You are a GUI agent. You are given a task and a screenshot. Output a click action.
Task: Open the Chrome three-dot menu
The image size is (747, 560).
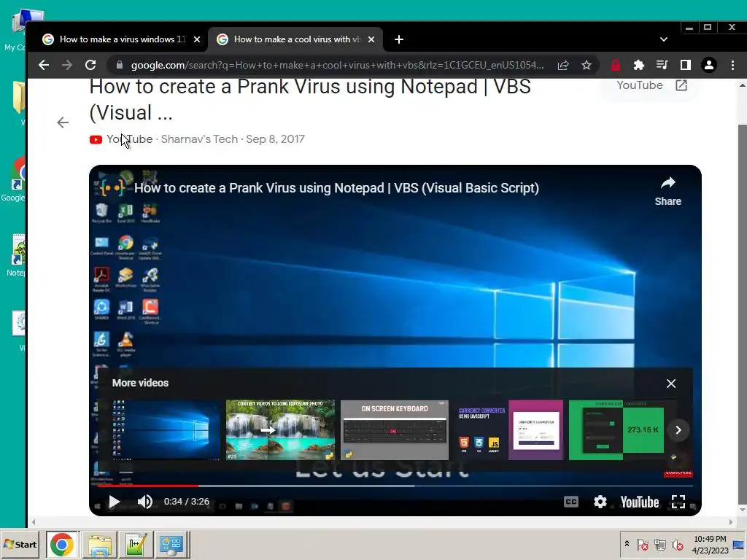(x=732, y=65)
